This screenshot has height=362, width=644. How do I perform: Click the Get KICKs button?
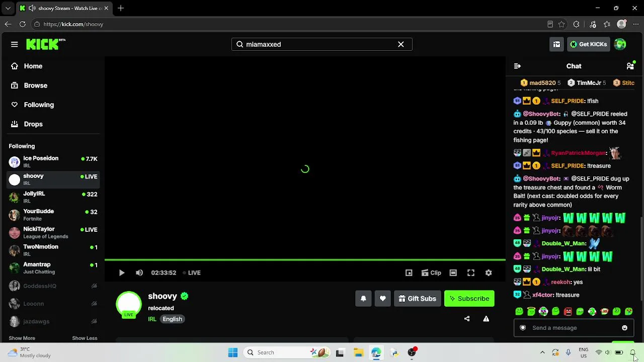(588, 44)
